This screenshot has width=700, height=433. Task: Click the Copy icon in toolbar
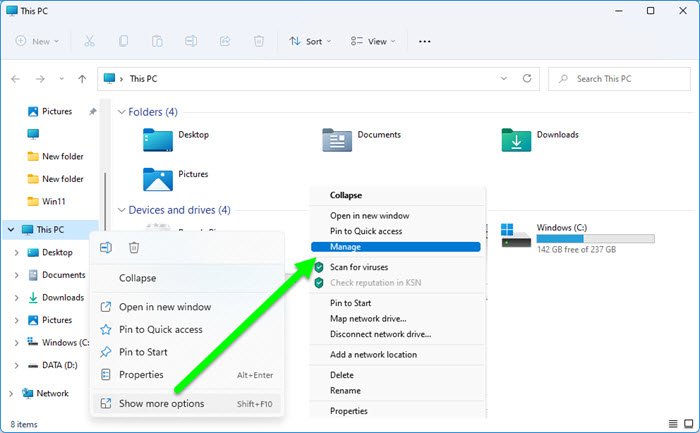click(x=123, y=42)
